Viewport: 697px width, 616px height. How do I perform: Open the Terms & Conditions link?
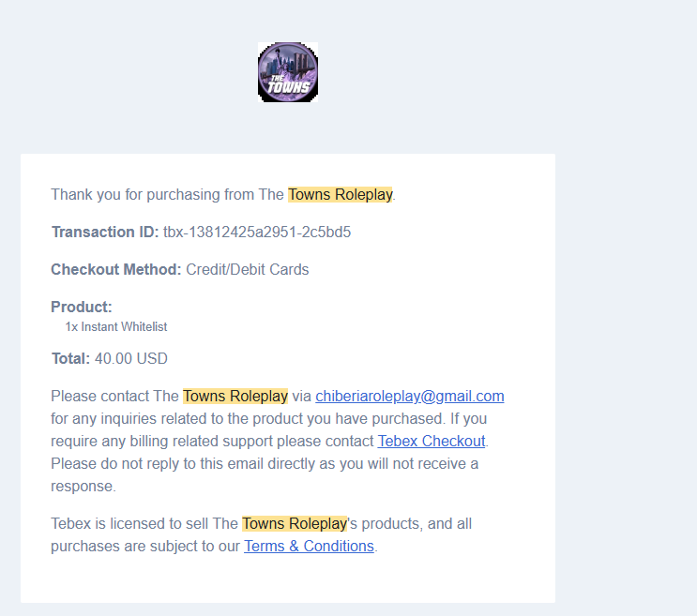pos(309,546)
